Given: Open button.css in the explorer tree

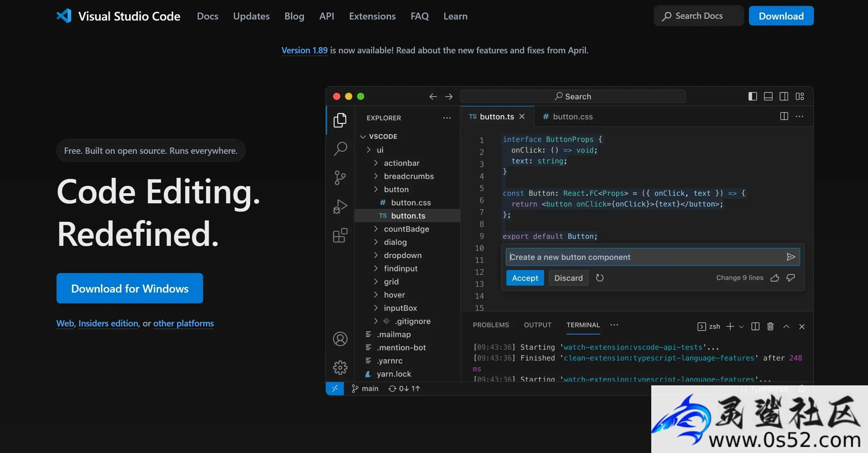Looking at the screenshot, I should point(407,203).
